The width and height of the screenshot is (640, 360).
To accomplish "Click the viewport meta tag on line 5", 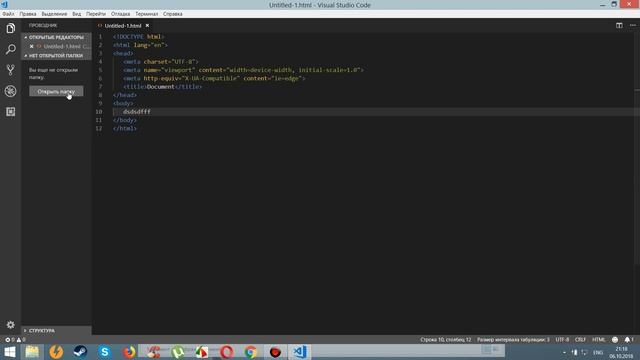I will 243,70.
